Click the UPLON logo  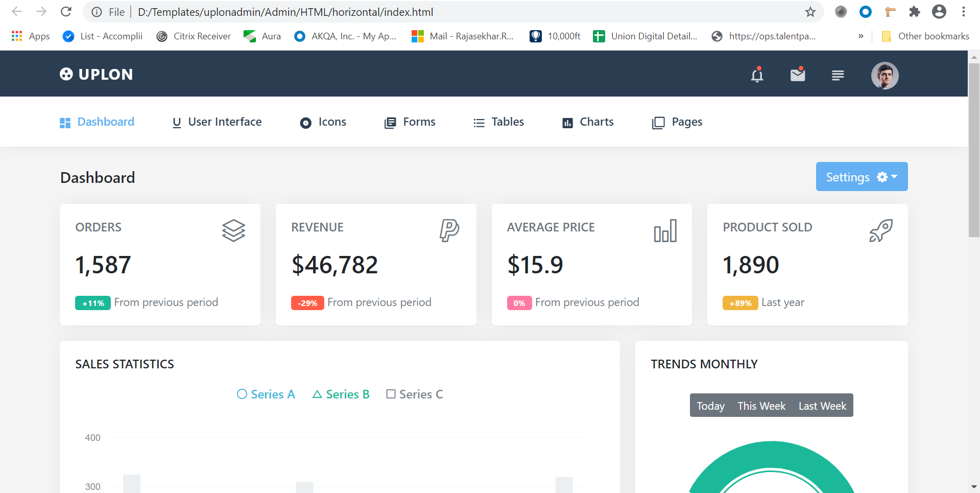tap(96, 75)
